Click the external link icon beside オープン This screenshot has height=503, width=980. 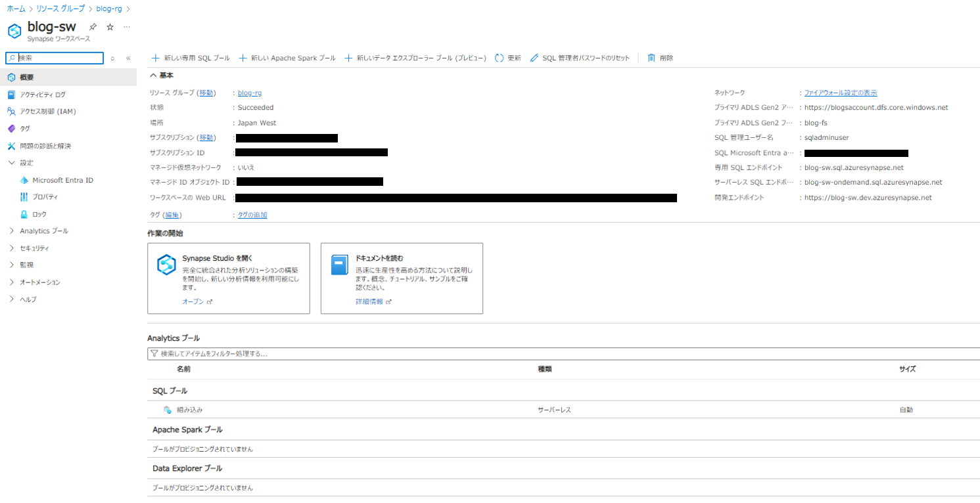pyautogui.click(x=210, y=302)
